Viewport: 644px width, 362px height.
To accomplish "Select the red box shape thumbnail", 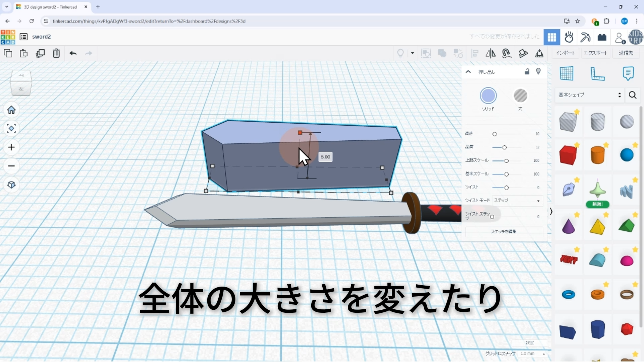I will click(x=568, y=155).
